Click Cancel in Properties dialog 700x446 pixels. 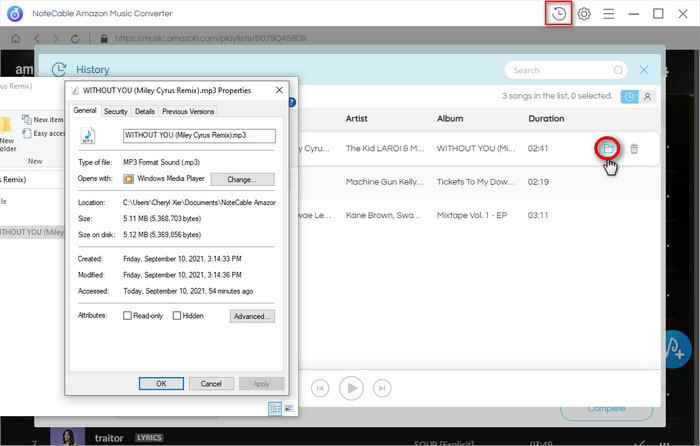point(211,383)
